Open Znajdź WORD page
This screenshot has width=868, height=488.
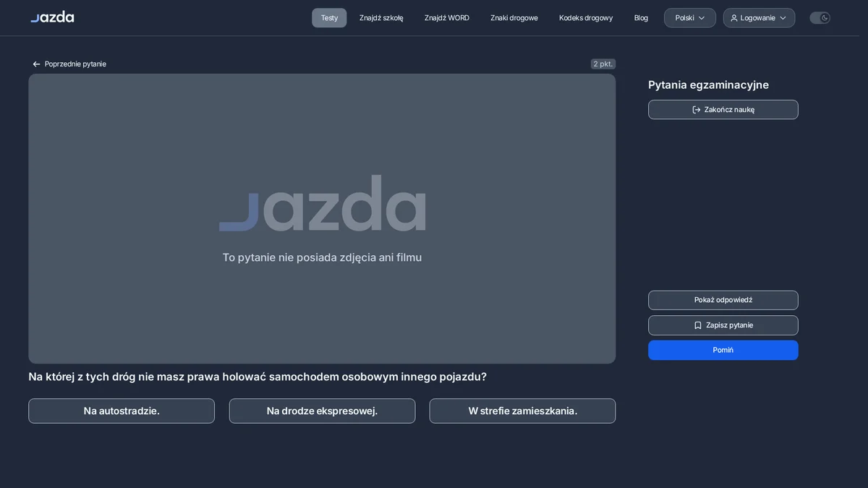pyautogui.click(x=447, y=18)
